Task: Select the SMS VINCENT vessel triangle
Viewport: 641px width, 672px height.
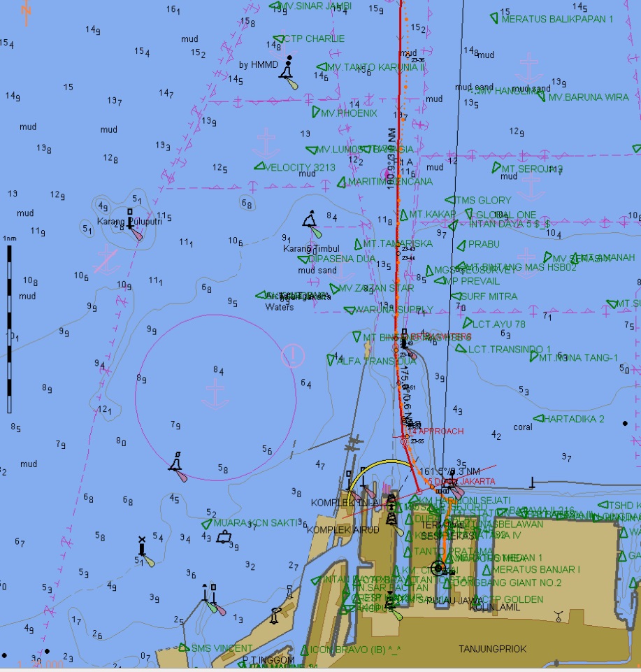Action: pos(184,648)
